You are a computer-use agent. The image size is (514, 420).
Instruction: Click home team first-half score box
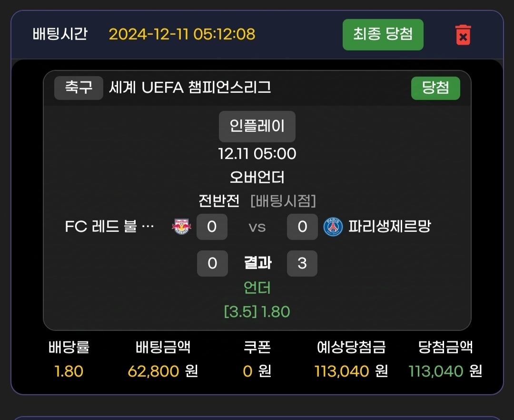pos(212,227)
